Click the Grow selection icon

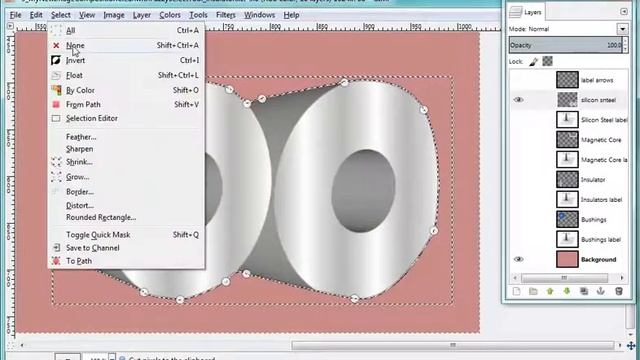click(x=56, y=177)
